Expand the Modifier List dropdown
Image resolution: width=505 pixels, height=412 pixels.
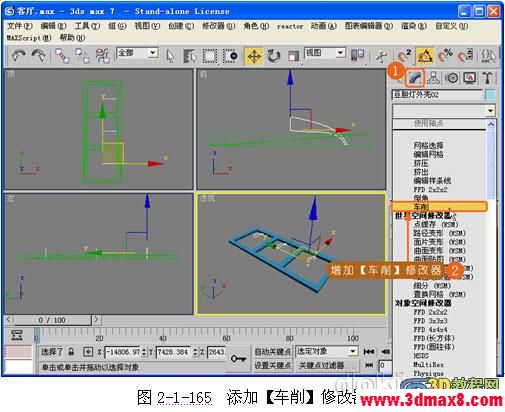coord(490,110)
